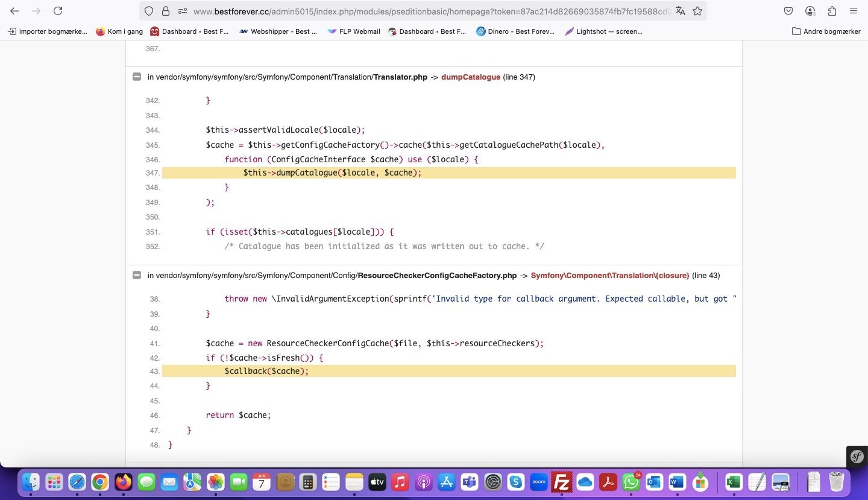Open the 'FLP Webmail' bookmark
Viewport: 868px width, 500px height.
click(x=354, y=31)
